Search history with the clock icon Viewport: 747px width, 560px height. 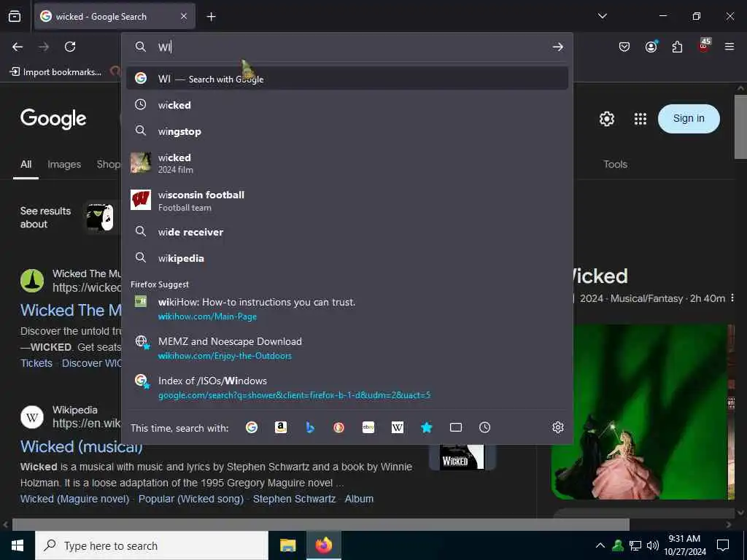pyautogui.click(x=484, y=427)
